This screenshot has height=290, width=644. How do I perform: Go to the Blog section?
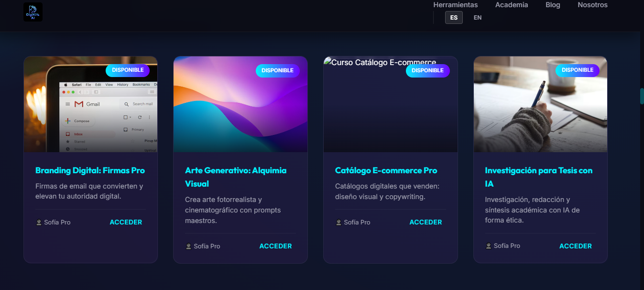(553, 5)
